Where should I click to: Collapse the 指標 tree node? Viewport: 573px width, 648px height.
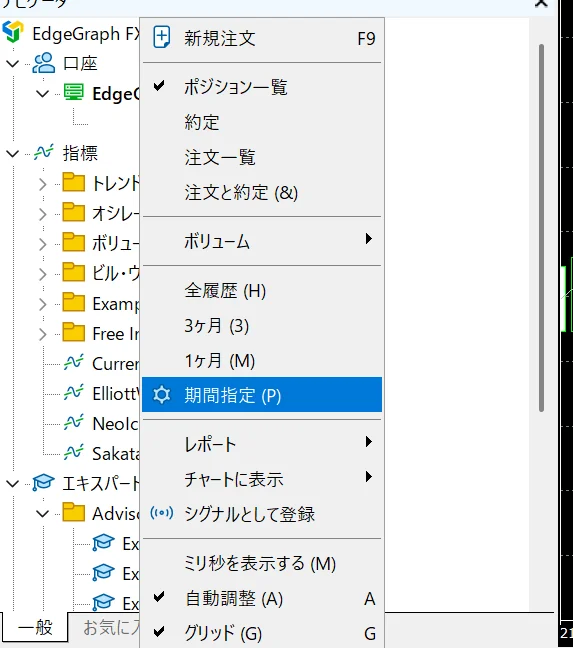pos(13,154)
